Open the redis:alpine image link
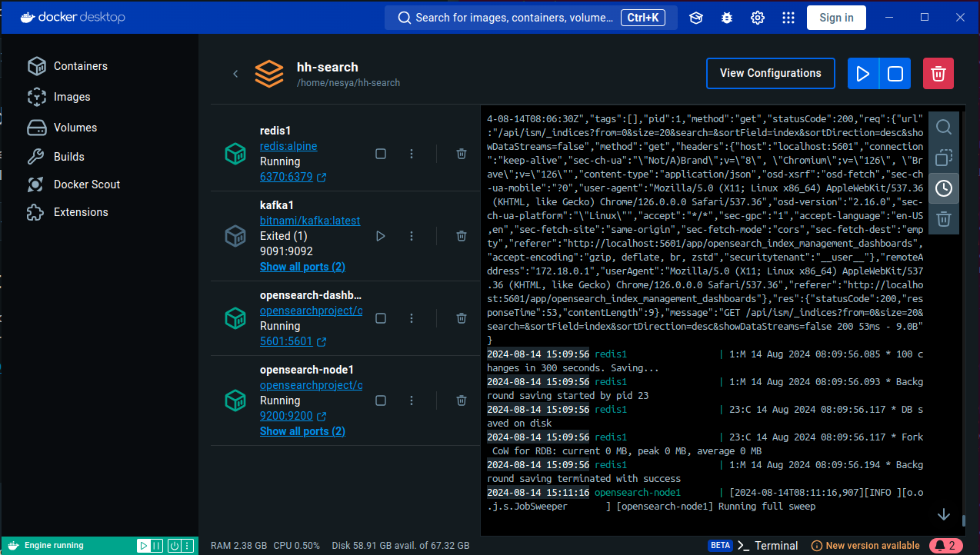 click(x=288, y=146)
